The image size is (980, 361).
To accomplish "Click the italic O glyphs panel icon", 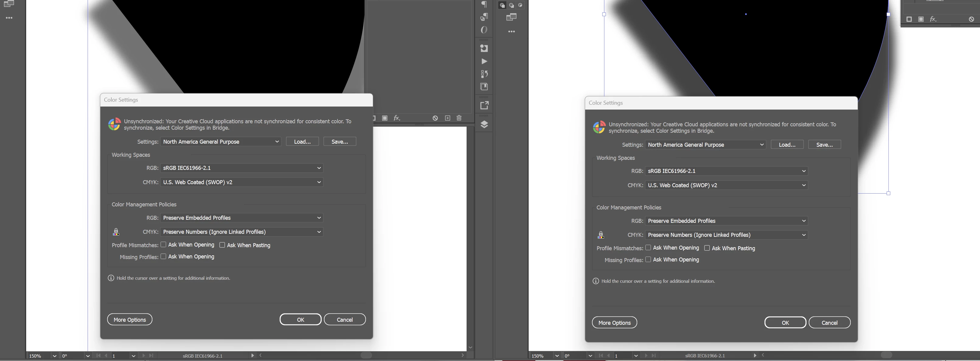I will coord(484,30).
